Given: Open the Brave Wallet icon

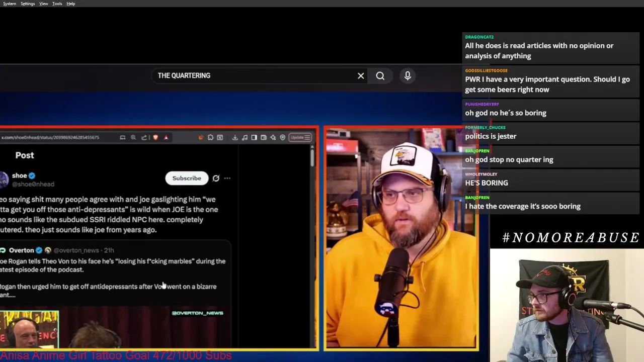Looking at the screenshot, I should tap(264, 137).
